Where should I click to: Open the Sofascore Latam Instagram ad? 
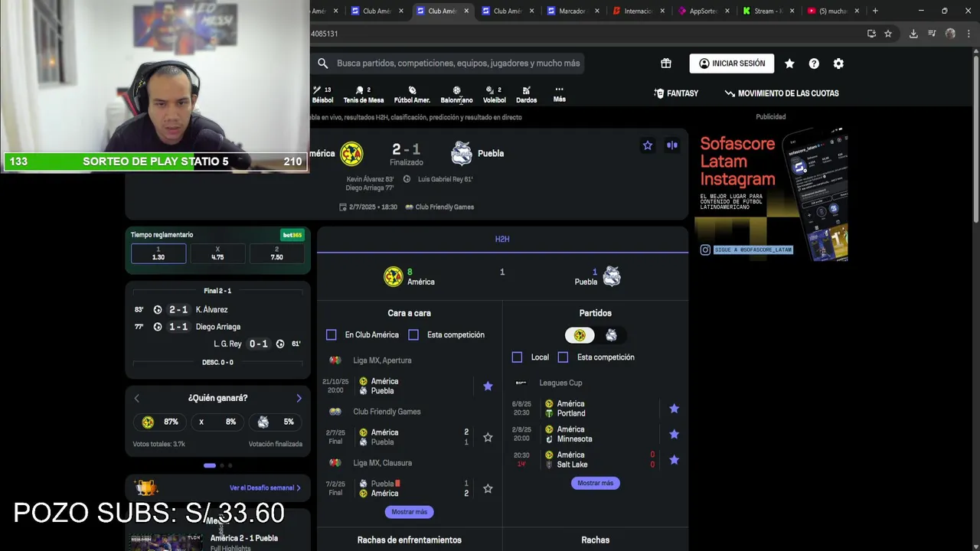(x=771, y=195)
